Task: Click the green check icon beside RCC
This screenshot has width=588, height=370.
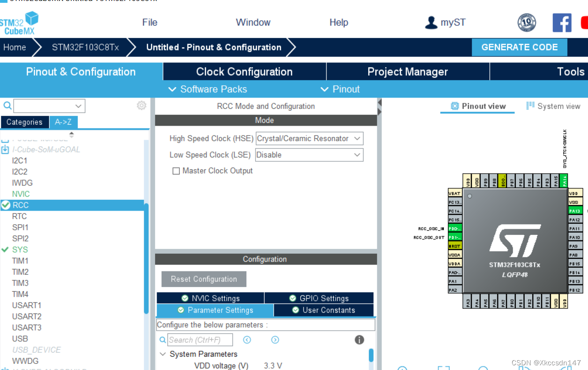Action: click(6, 205)
